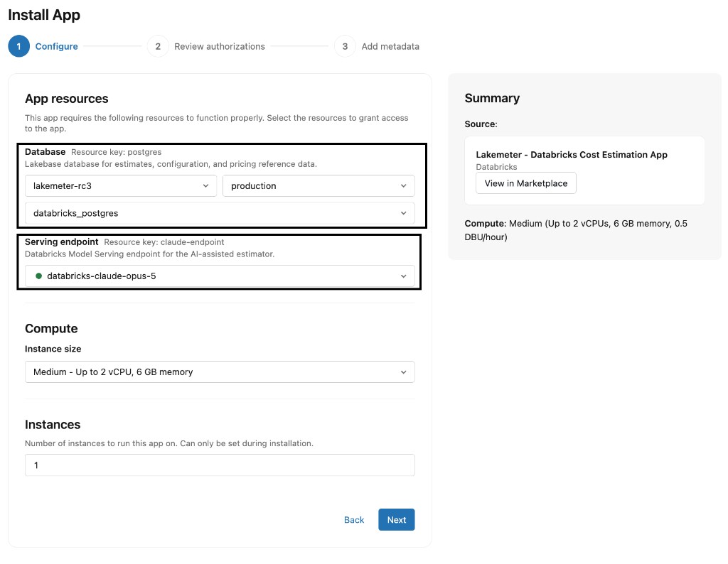Open the databricks-claude-opus-5 serving endpoint dropdown
The height and width of the screenshot is (564, 728).
pyautogui.click(x=220, y=276)
